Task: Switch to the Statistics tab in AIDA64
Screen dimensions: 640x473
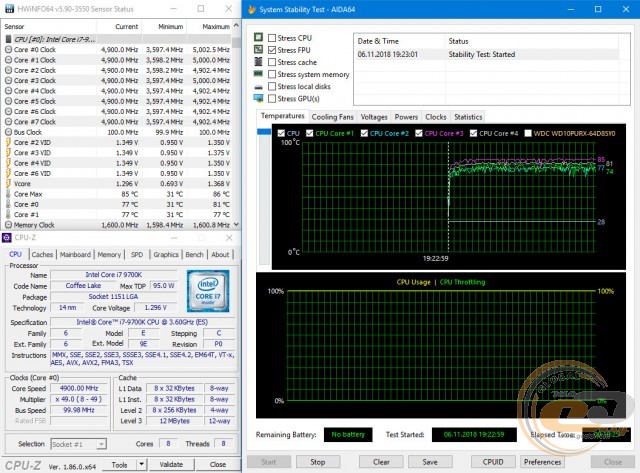Action: [468, 117]
